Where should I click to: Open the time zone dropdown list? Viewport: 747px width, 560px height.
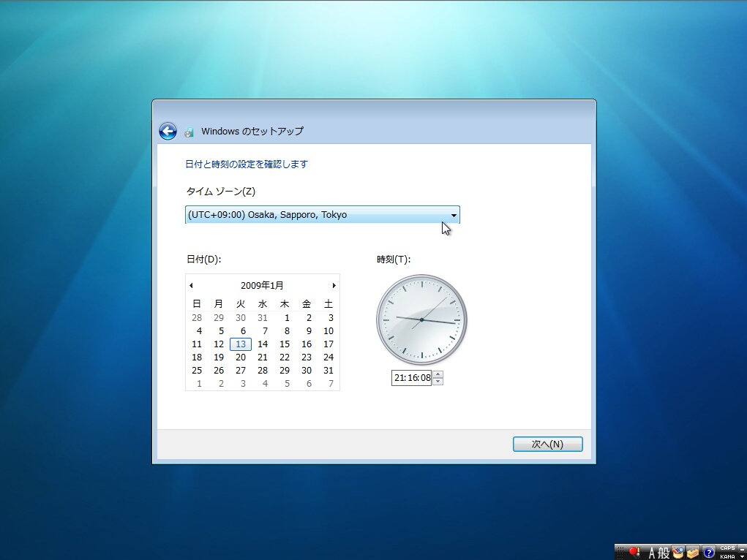tap(322, 215)
